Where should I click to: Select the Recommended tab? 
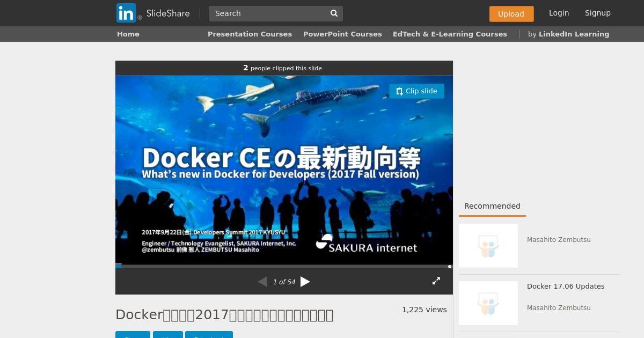tap(492, 206)
